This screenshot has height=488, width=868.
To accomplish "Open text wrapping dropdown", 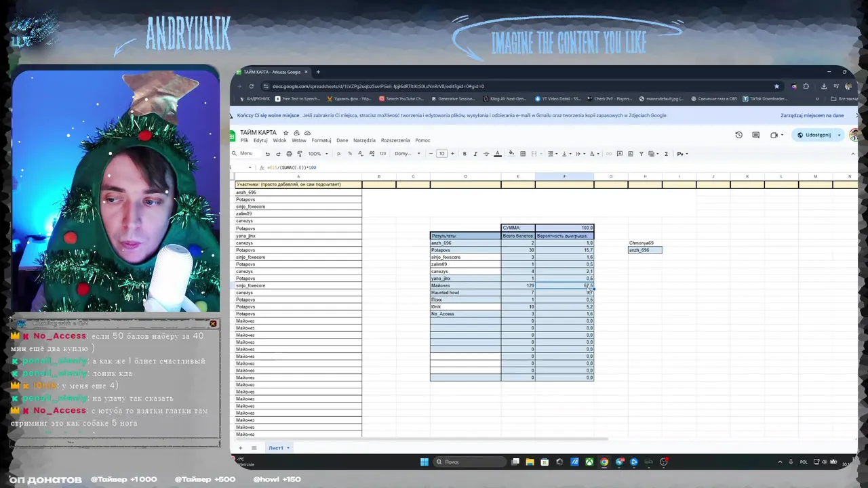I will point(580,154).
